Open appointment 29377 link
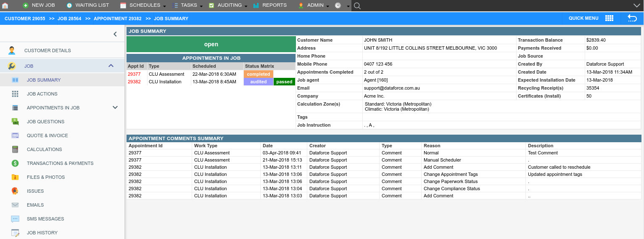The width and height of the screenshot is (644, 239). click(x=134, y=74)
